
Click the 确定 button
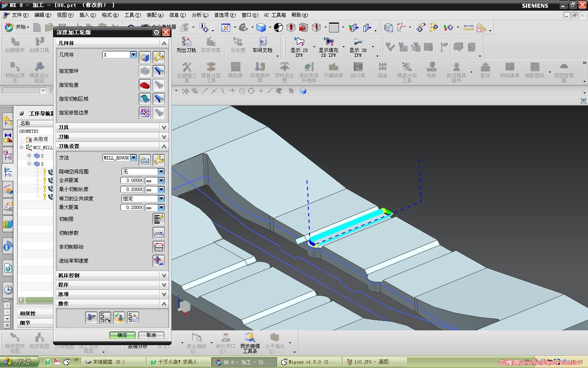point(122,335)
